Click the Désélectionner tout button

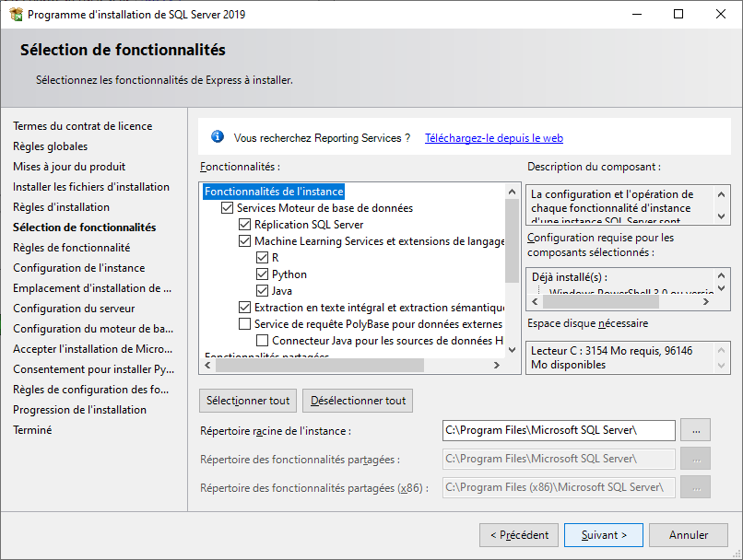(358, 401)
